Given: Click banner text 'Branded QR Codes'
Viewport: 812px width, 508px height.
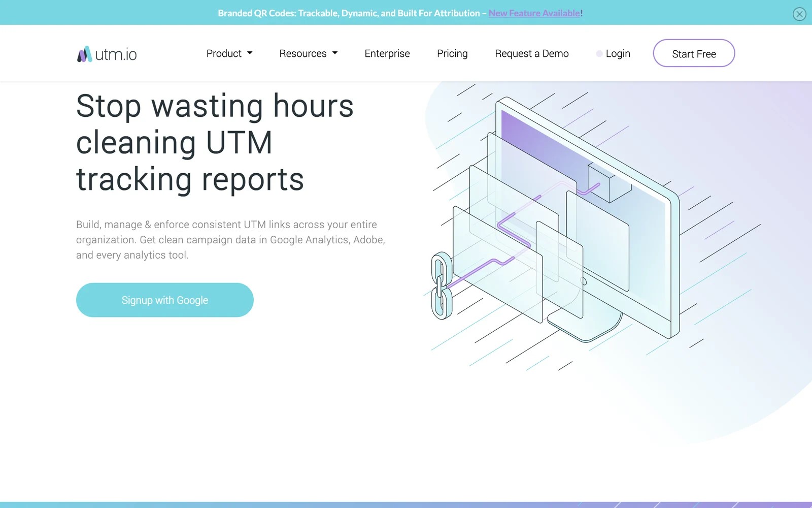Looking at the screenshot, I should click(x=257, y=13).
